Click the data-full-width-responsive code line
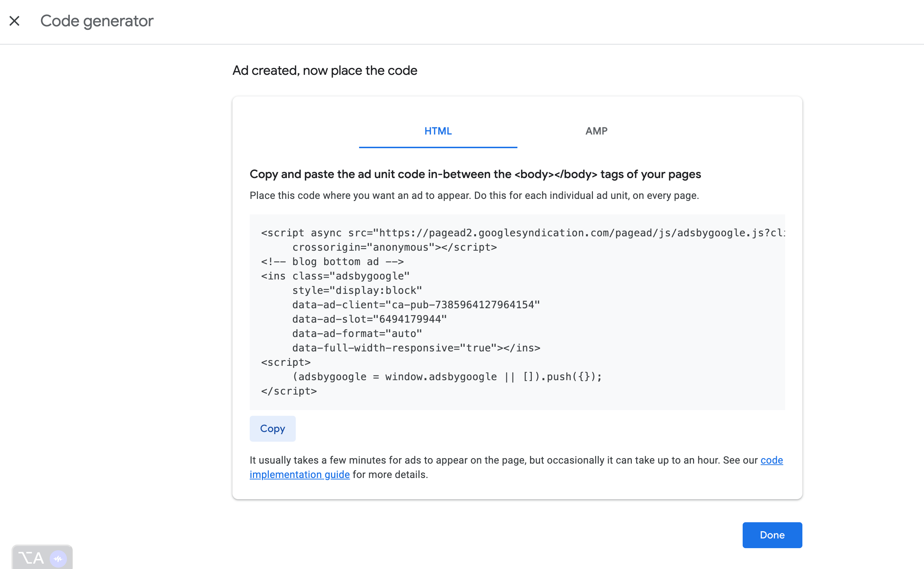 coord(416,348)
